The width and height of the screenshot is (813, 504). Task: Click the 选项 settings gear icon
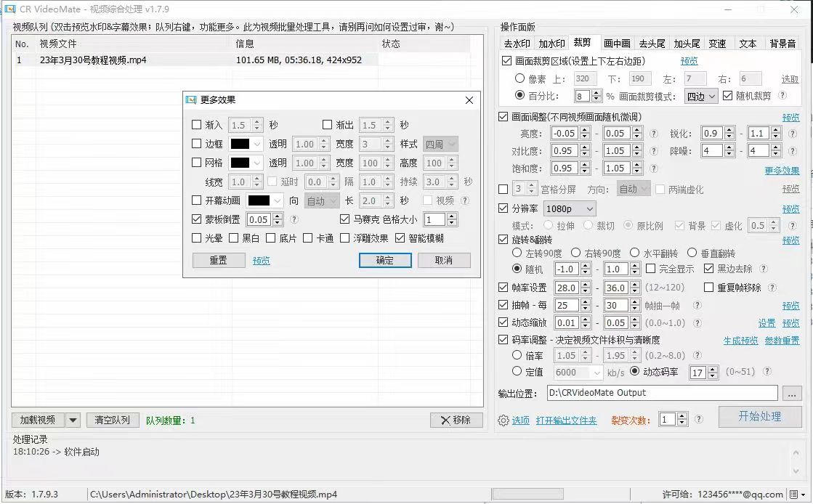tap(503, 420)
